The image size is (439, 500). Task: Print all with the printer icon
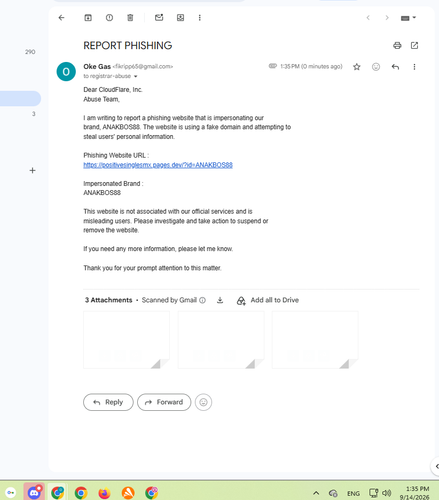(x=397, y=45)
